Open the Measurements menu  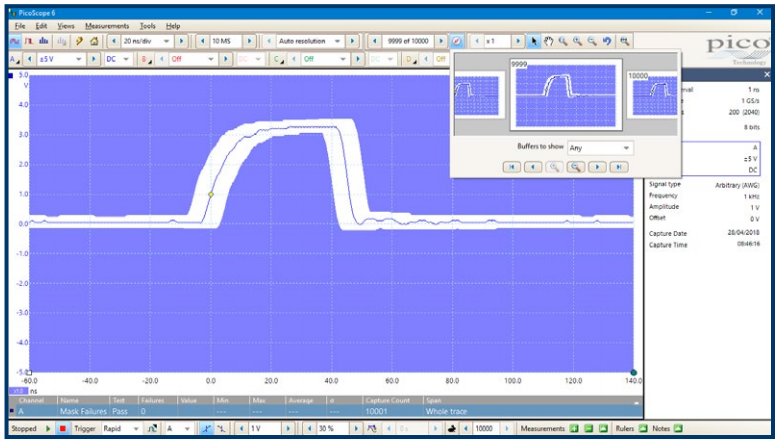point(107,26)
